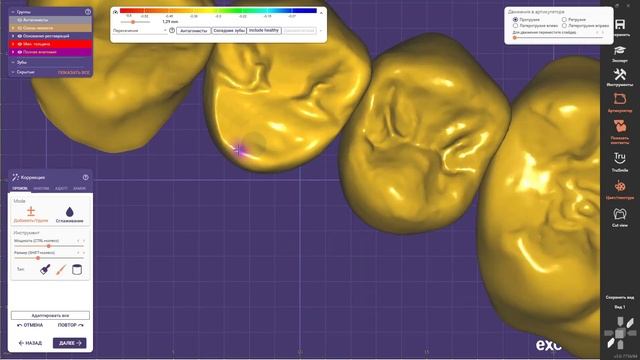Select the Add/Remove mode icon

pos(31,211)
